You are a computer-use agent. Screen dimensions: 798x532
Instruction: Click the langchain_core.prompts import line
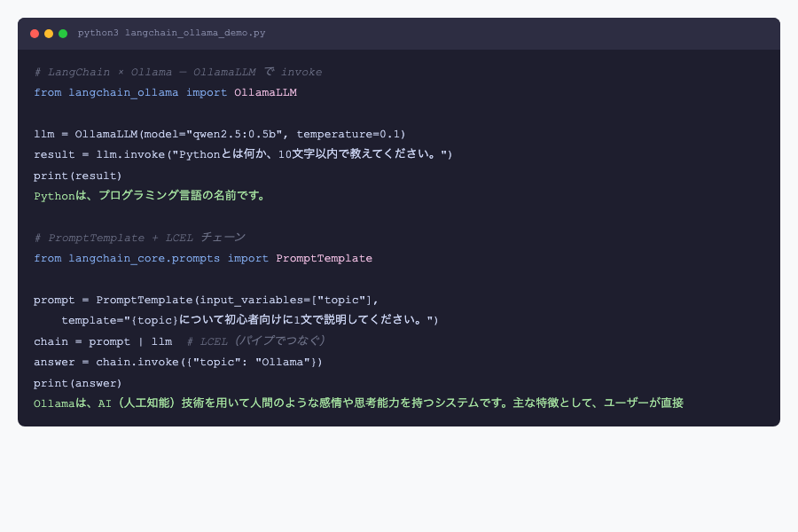pos(203,259)
